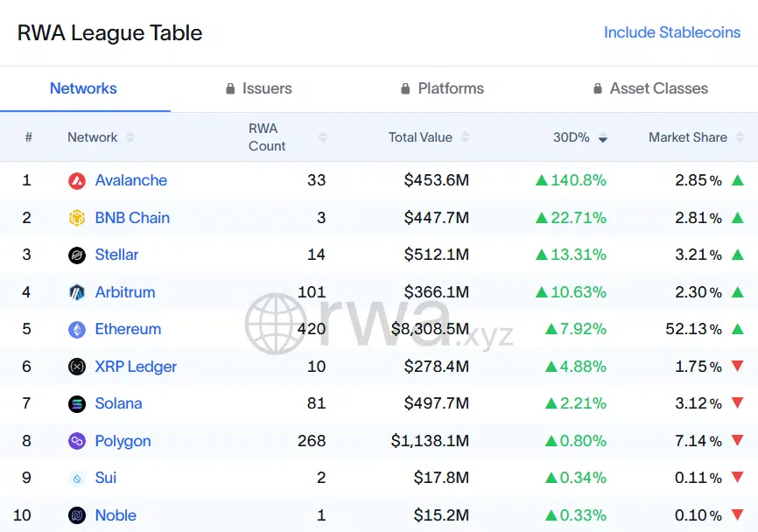Click the Noble logo icon
The width and height of the screenshot is (758, 532).
(x=77, y=515)
